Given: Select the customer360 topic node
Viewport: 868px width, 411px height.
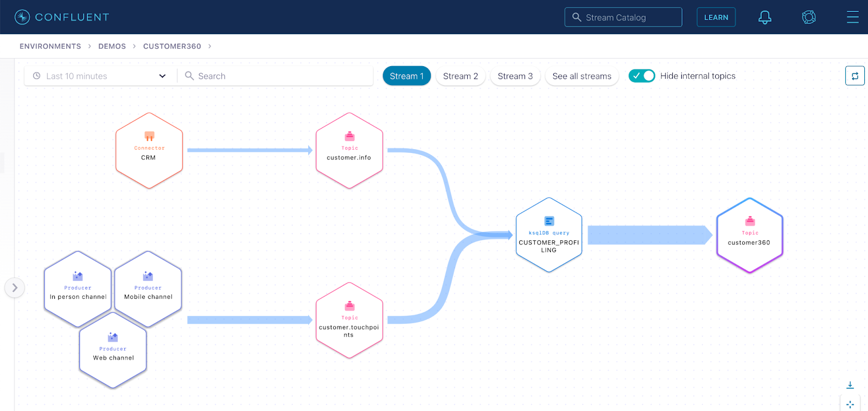Looking at the screenshot, I should [x=750, y=235].
